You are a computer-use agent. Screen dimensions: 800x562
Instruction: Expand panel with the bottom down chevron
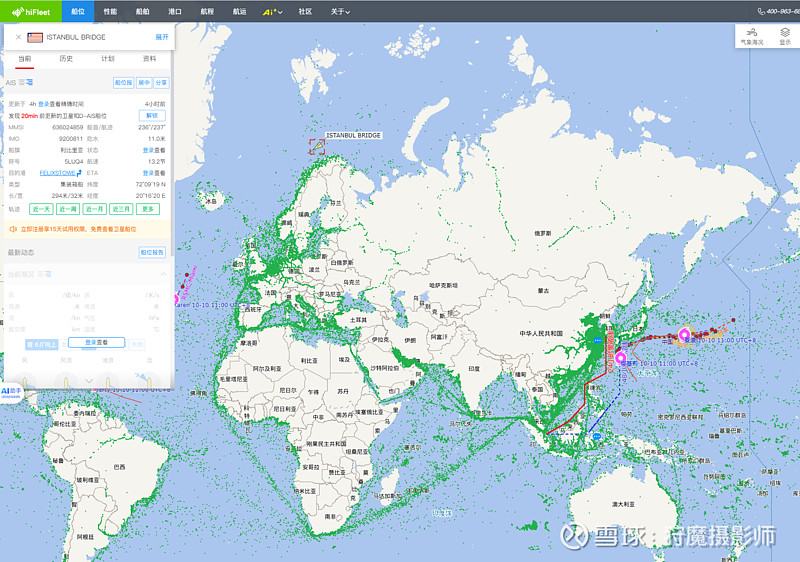[x=89, y=380]
